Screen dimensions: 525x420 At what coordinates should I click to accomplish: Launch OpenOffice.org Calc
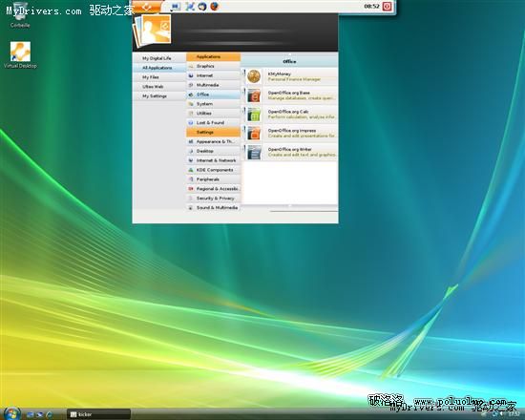tap(290, 115)
